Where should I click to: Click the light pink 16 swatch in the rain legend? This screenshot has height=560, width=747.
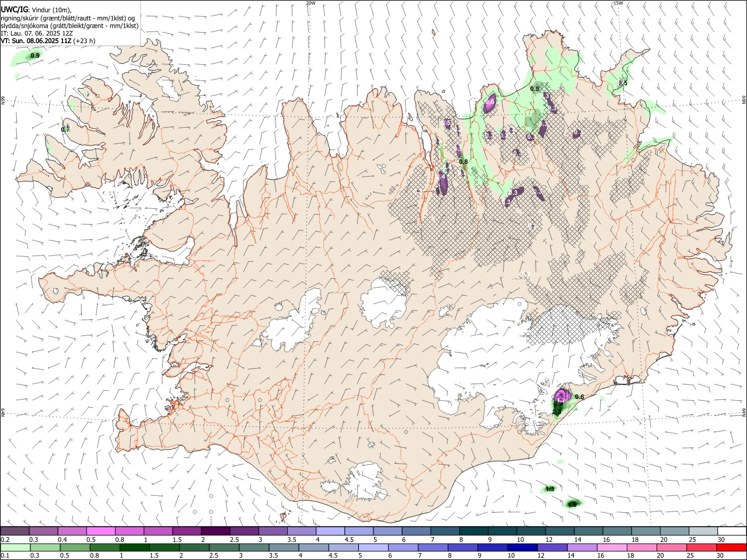[x=612, y=547]
